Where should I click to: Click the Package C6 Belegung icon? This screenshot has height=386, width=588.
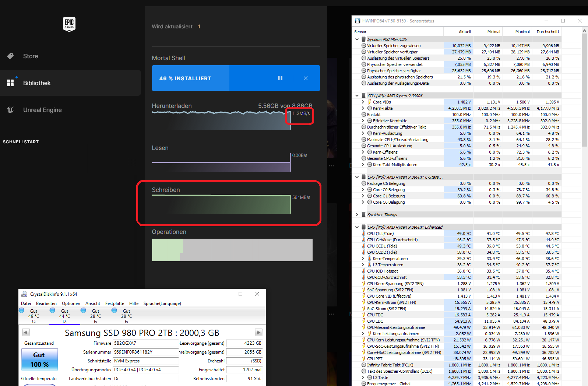click(364, 183)
